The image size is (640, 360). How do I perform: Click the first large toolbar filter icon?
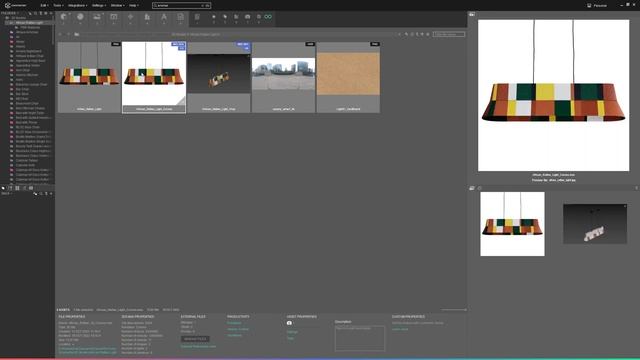(x=63, y=17)
